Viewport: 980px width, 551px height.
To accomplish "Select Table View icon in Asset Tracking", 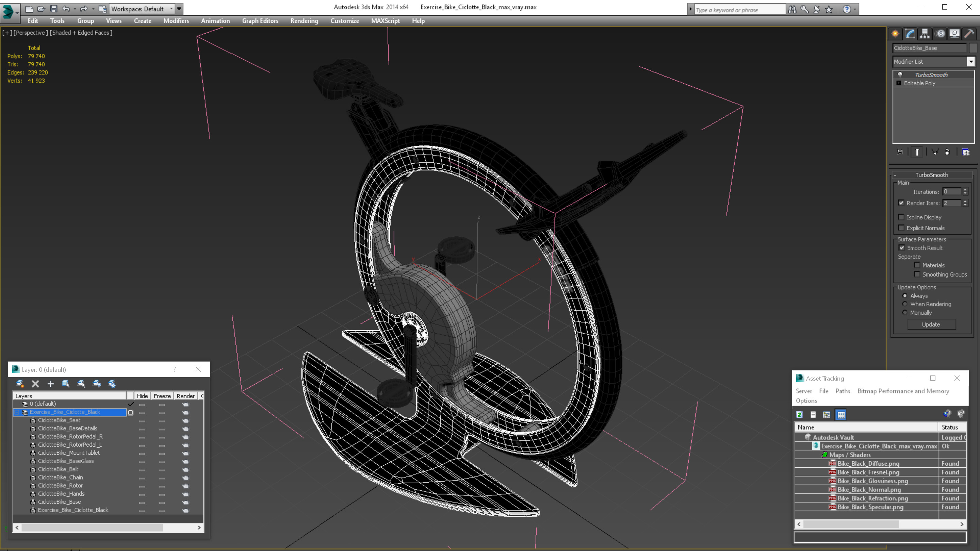I will (x=841, y=415).
